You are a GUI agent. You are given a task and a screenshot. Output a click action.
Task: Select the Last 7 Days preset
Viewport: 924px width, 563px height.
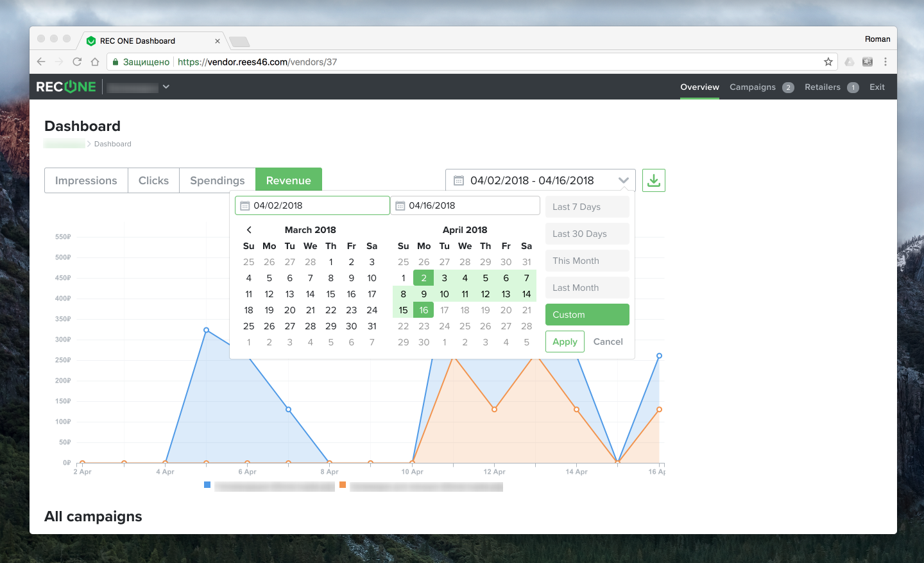click(x=586, y=207)
